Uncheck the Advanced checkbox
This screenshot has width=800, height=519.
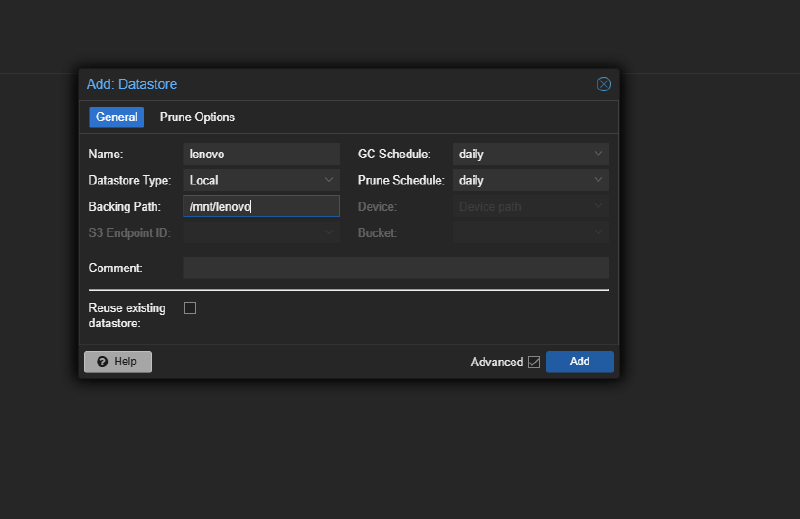coord(534,362)
